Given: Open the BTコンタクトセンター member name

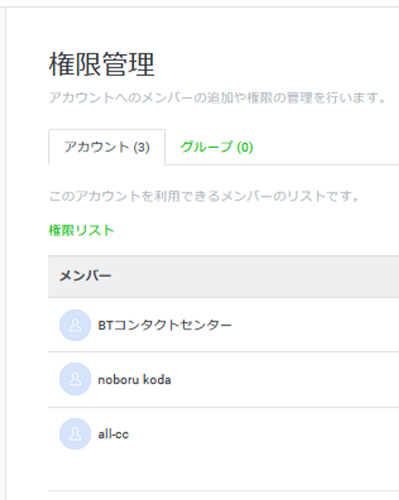Looking at the screenshot, I should [165, 325].
